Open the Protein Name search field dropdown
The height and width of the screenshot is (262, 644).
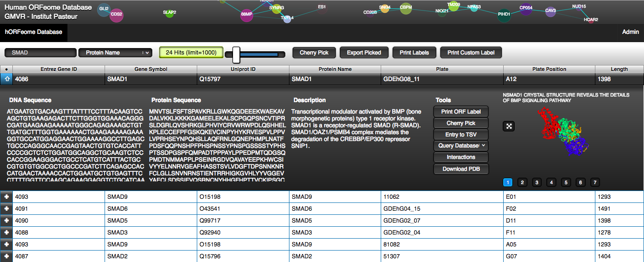tap(115, 53)
